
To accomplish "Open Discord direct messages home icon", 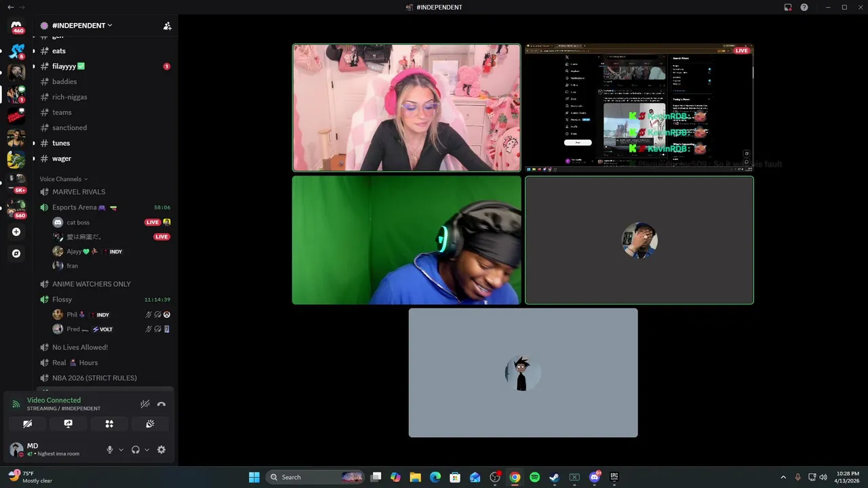I will pos(16,27).
